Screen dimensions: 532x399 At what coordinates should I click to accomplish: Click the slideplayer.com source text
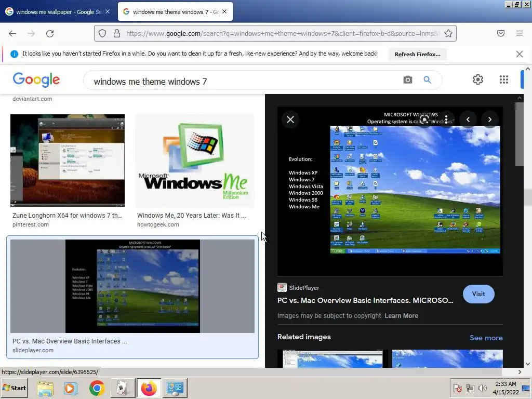coord(33,350)
